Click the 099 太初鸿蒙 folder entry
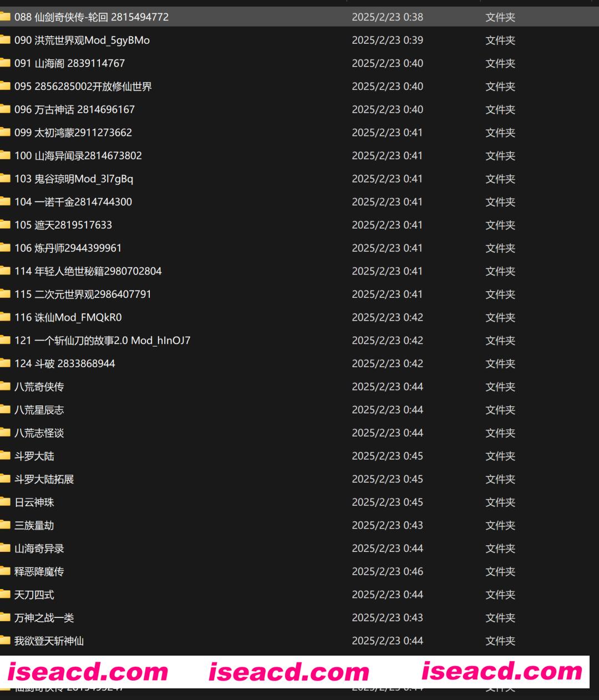 (x=73, y=133)
